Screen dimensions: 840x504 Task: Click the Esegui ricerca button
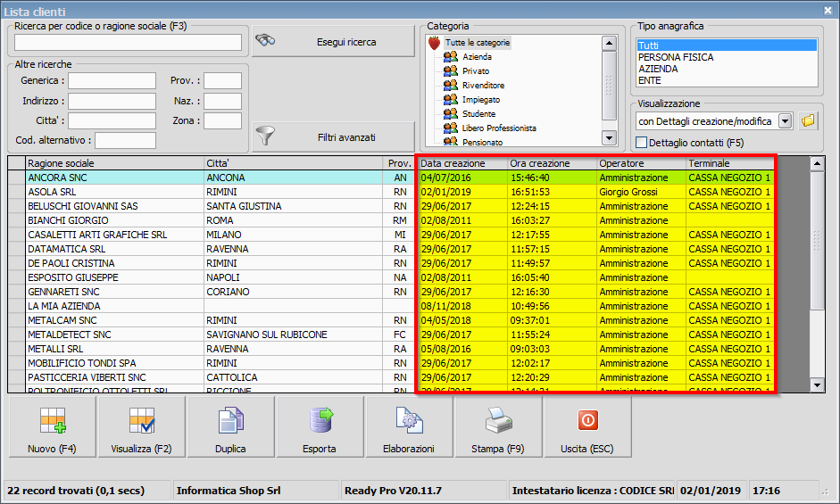[333, 41]
